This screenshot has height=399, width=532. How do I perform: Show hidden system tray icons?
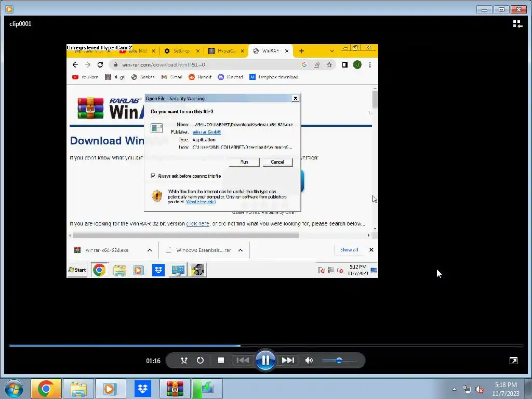tap(454, 390)
